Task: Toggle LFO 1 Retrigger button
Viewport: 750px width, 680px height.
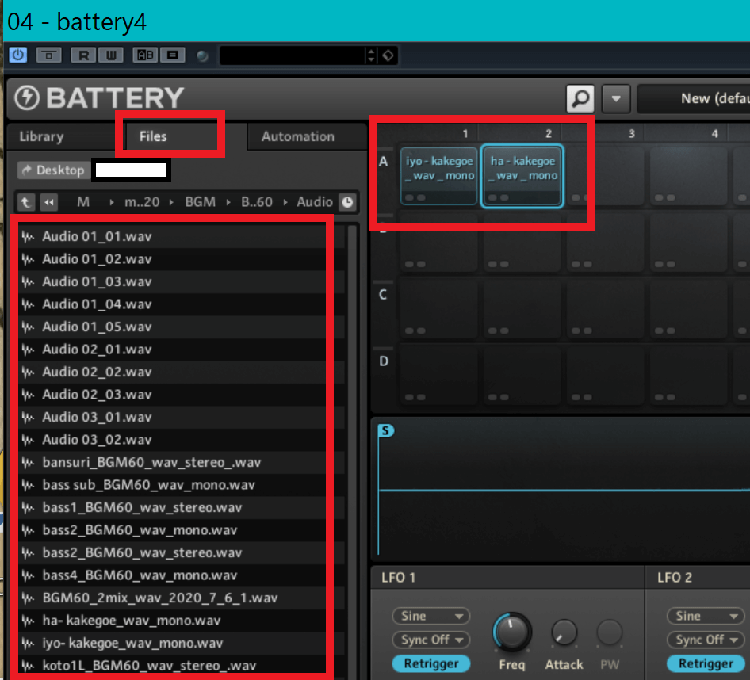Action: click(431, 663)
